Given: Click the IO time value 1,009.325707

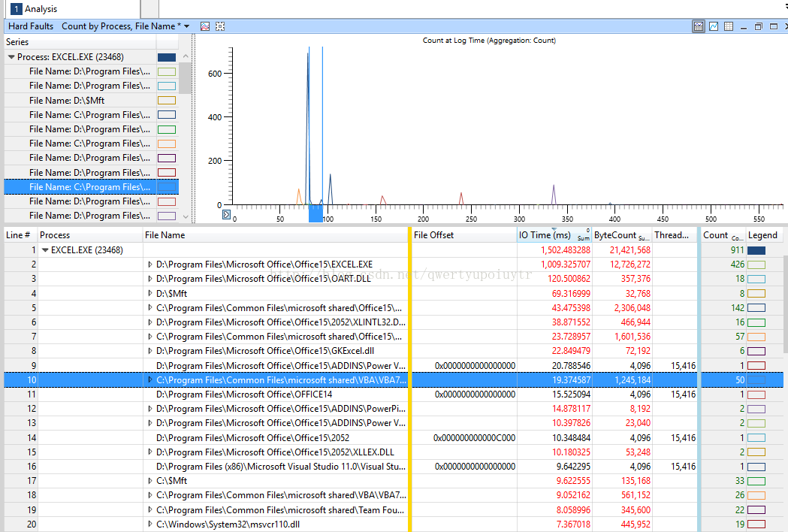Looking at the screenshot, I should click(x=566, y=264).
